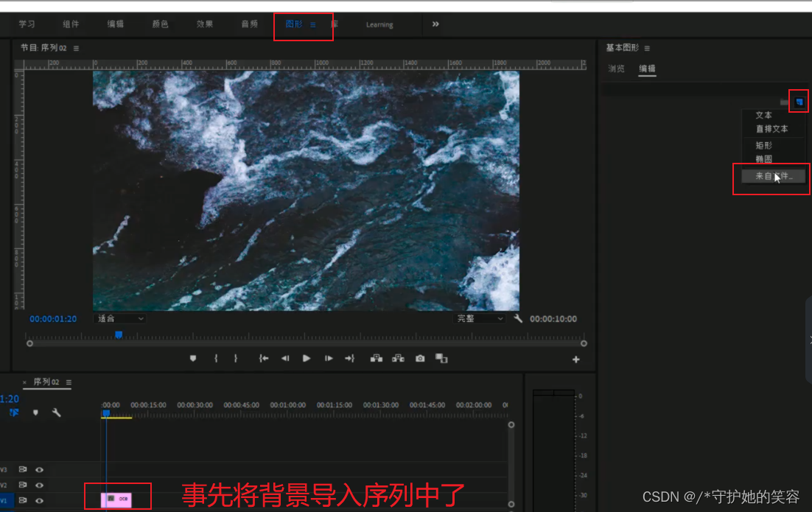Open the 图形 workspace menu icon
812x512 pixels.
(x=312, y=24)
